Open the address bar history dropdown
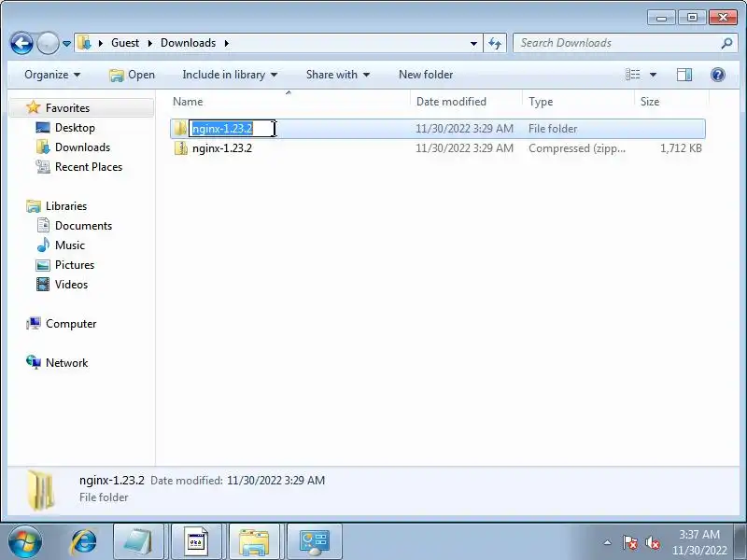The image size is (747, 560). [473, 43]
